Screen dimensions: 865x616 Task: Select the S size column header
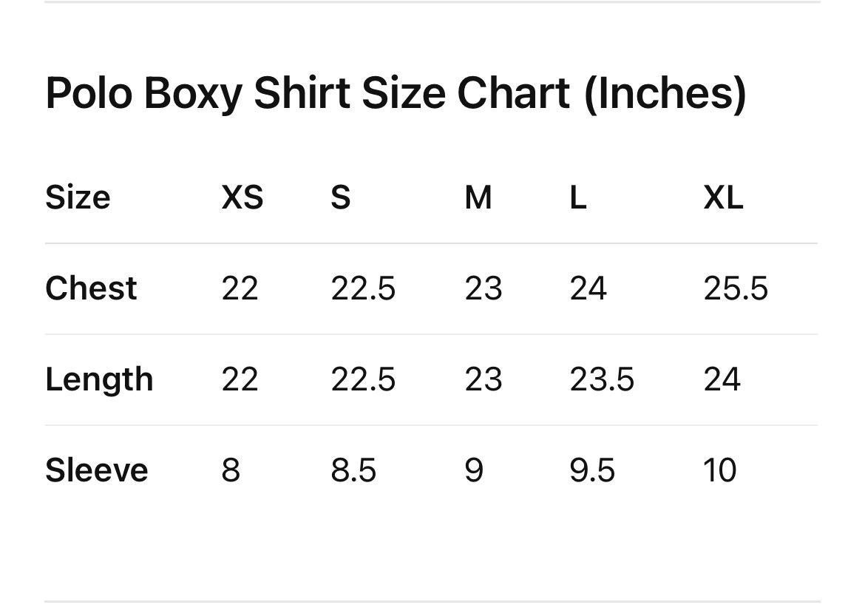(x=340, y=197)
